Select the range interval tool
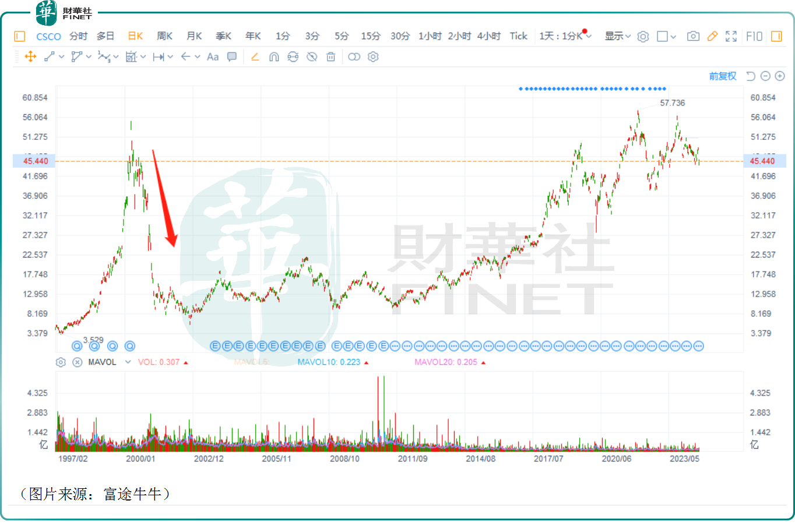 pyautogui.click(x=159, y=57)
